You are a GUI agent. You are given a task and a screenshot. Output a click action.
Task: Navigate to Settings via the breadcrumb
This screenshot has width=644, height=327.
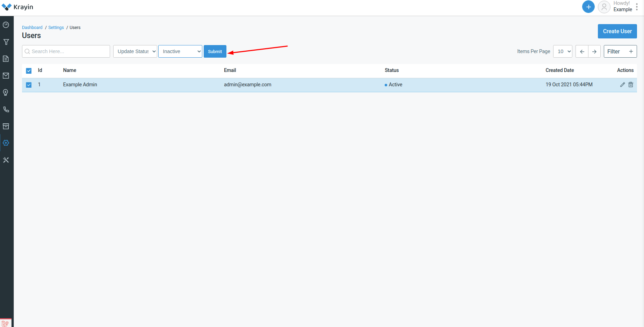(x=56, y=27)
